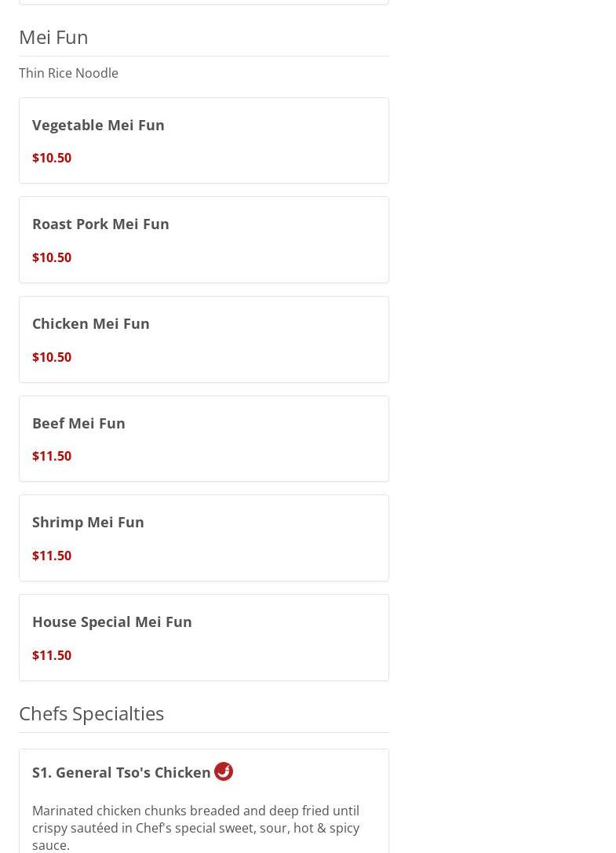616x853 pixels.
Task: Open the House Special Mei Fun item
Action: pyautogui.click(x=203, y=637)
